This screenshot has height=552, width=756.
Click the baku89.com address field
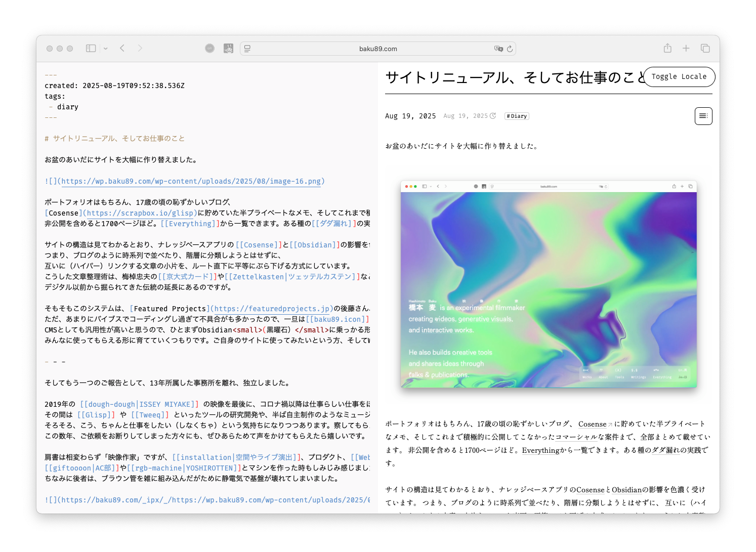[x=377, y=49]
